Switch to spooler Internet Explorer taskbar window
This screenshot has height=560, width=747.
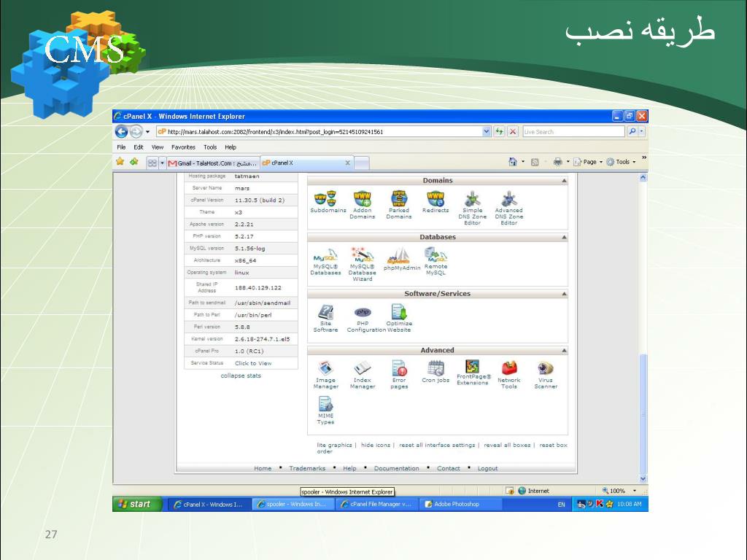293,504
